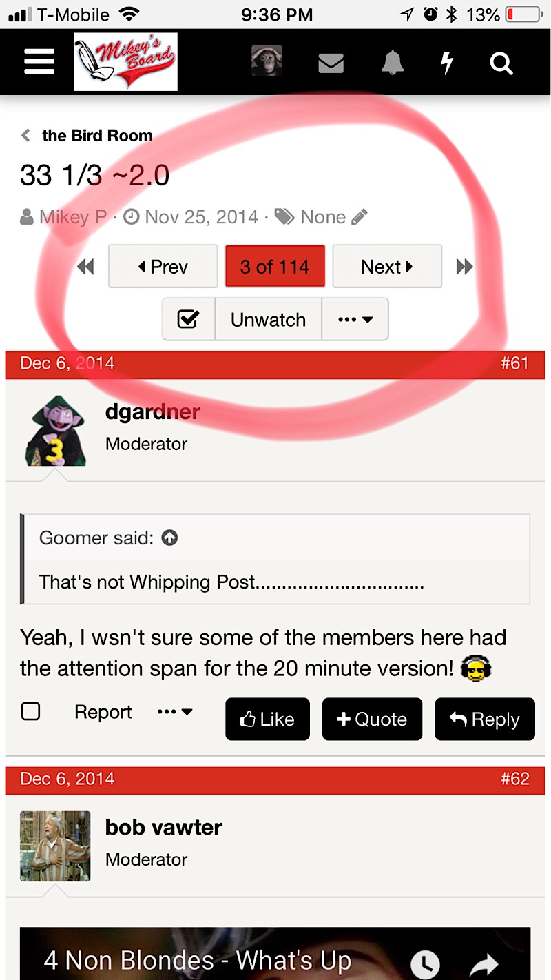Edit thread tags with pencil icon

pyautogui.click(x=359, y=218)
